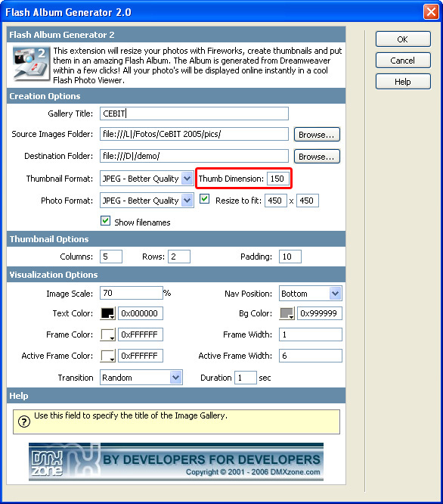The height and width of the screenshot is (504, 443).
Task: Click the OK button
Action: (403, 39)
